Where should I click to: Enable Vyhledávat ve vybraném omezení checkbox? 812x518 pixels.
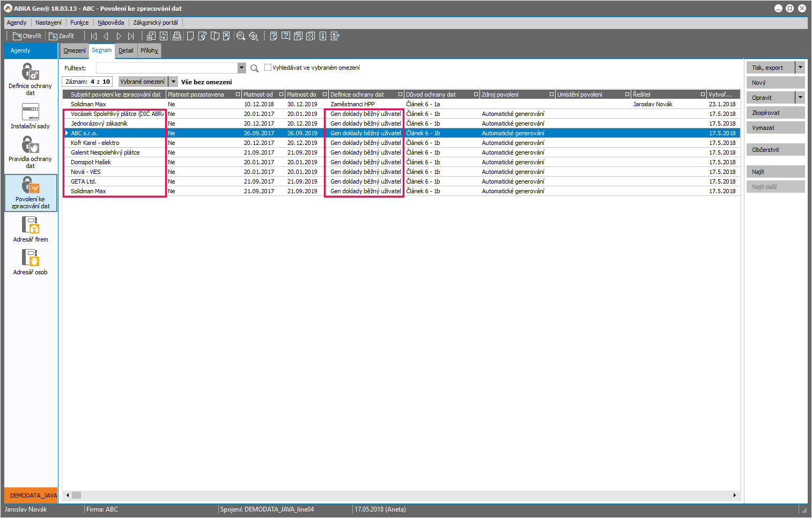[268, 68]
